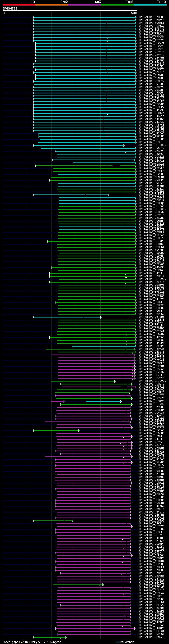Select hit label UniRef100_Q5K292
Screen dimensions: 169x644
(x=152, y=151)
